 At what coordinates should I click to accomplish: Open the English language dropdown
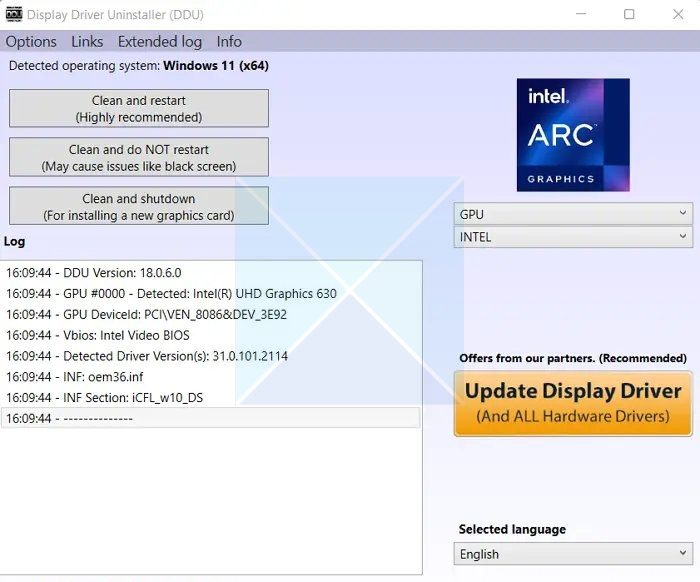point(573,554)
